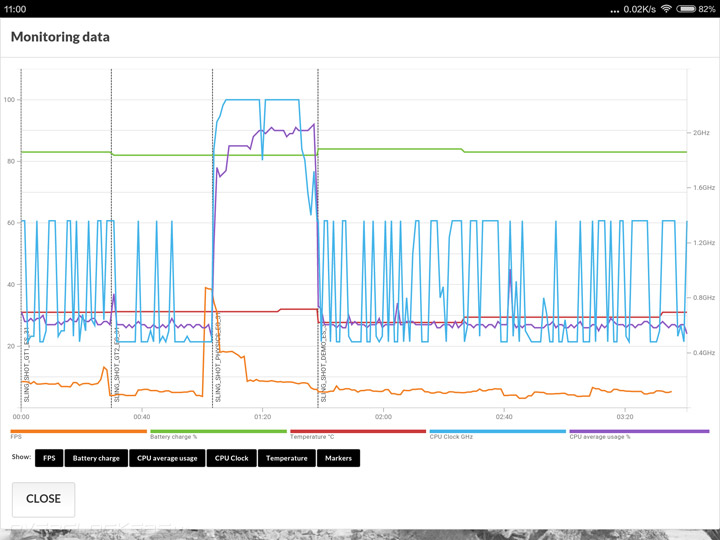Tap the 02:40 time axis label
720x540 pixels.
tap(504, 417)
